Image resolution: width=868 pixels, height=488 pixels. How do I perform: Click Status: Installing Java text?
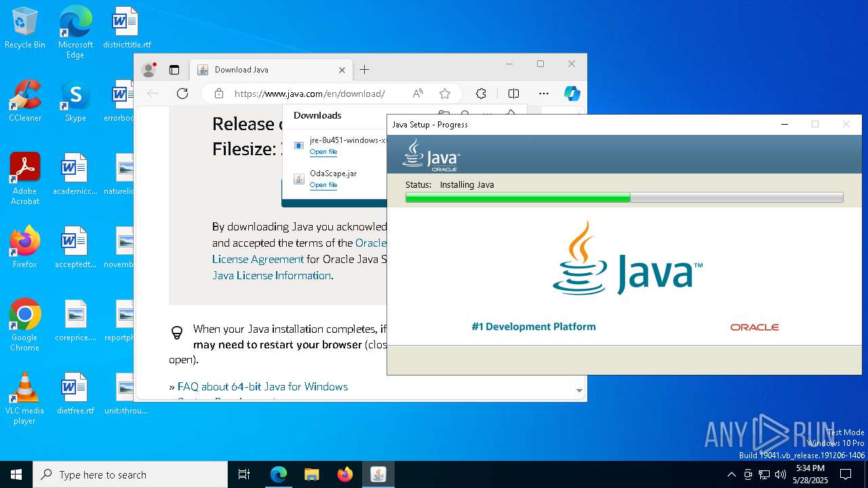(x=450, y=184)
